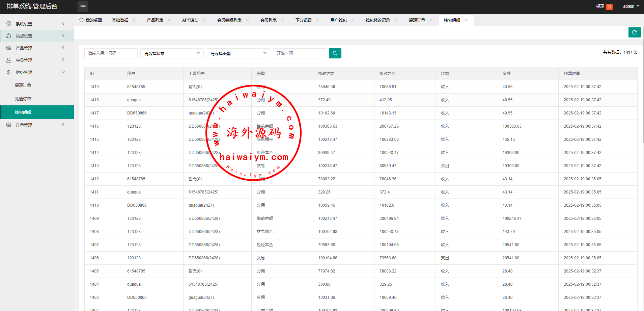The height and width of the screenshot is (311, 644).
Task: Open the 请选择类型 dropdown
Action: [238, 53]
